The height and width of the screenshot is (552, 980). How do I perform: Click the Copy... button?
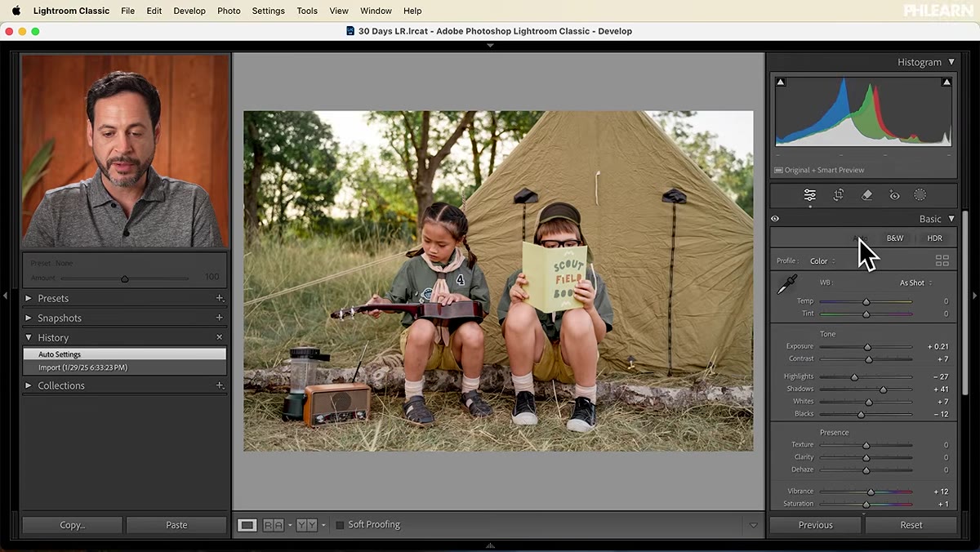72,525
